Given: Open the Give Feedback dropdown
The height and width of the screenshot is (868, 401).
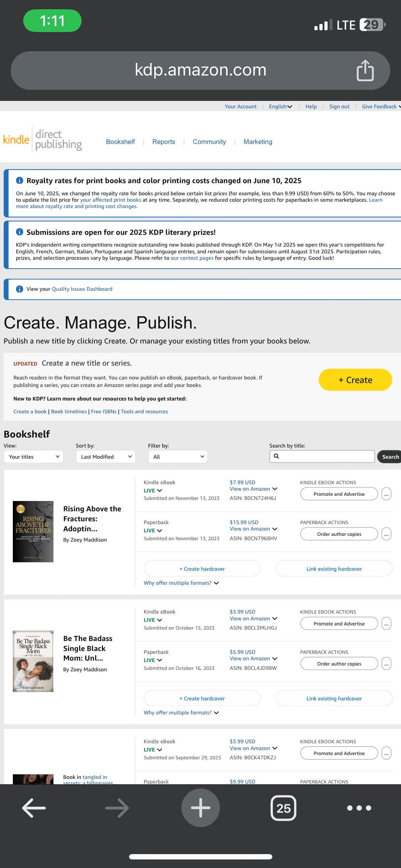Looking at the screenshot, I should click(x=381, y=107).
